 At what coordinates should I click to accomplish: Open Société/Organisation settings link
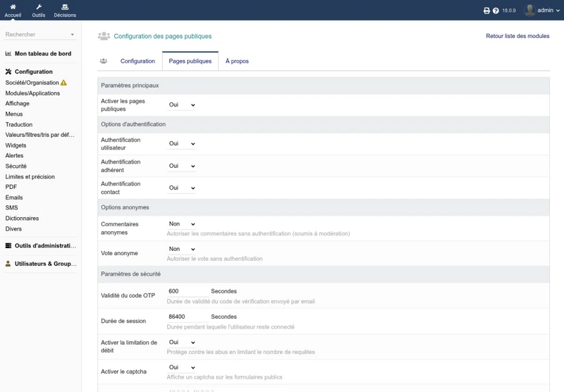click(32, 82)
